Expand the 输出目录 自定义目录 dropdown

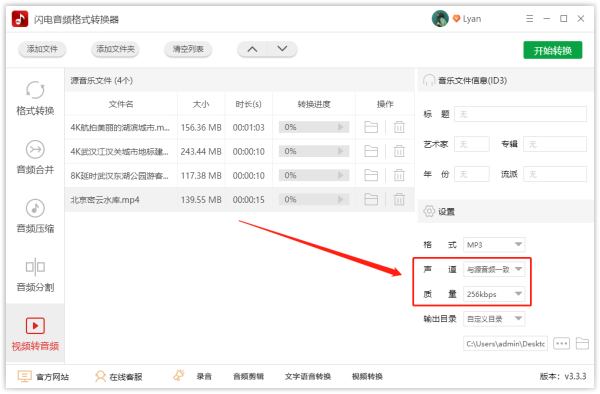coord(494,319)
